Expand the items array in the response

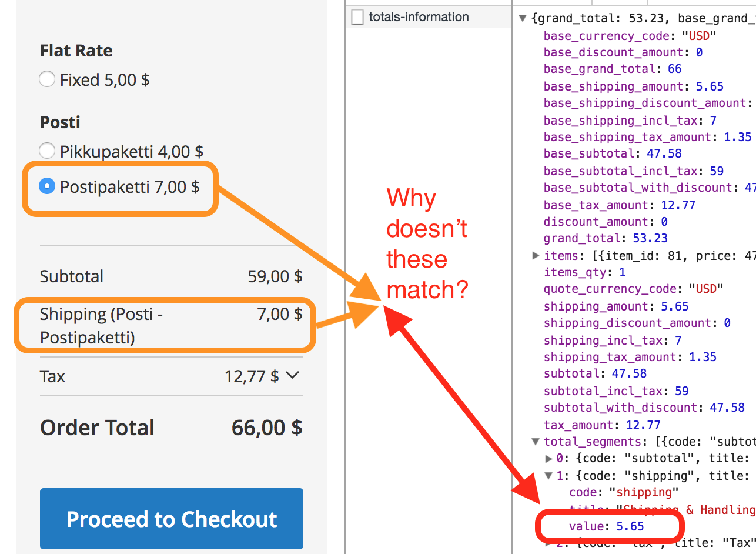tap(536, 255)
